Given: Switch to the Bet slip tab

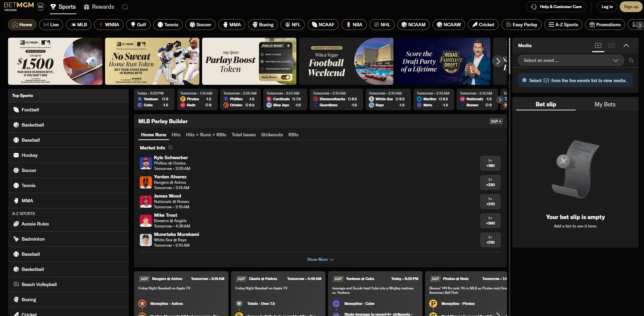Looking at the screenshot, I should (x=546, y=104).
